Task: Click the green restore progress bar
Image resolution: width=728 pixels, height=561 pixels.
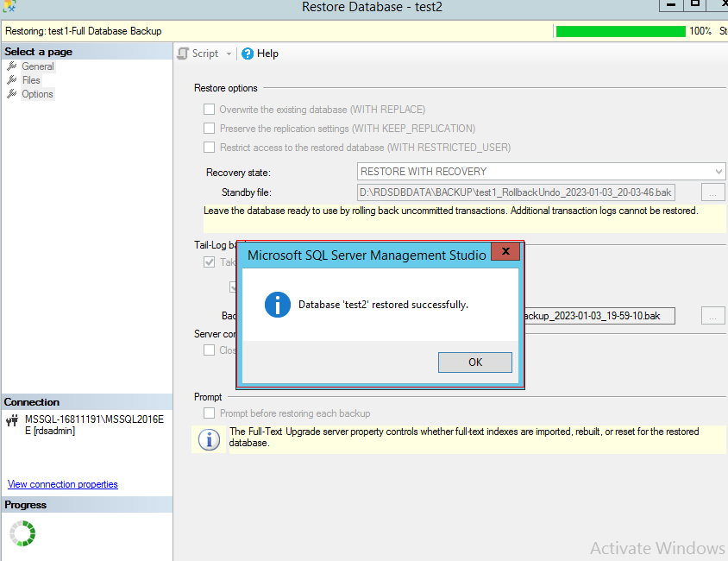Action: click(620, 32)
